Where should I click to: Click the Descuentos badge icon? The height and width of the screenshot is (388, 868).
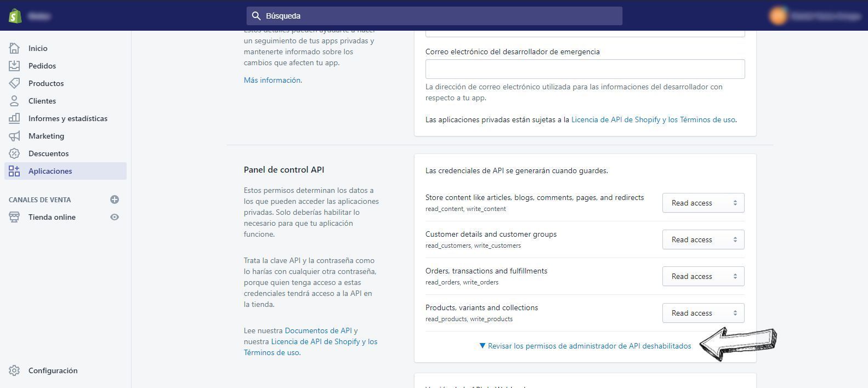(14, 153)
